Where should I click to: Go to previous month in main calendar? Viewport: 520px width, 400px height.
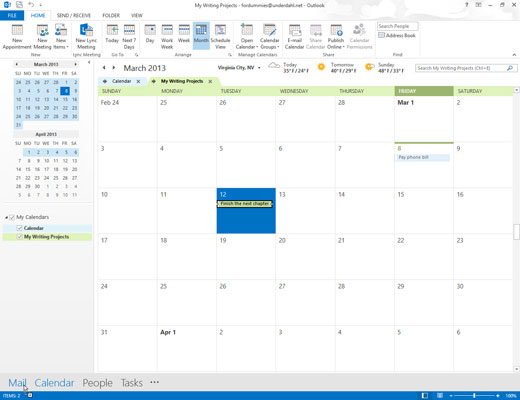(x=104, y=68)
